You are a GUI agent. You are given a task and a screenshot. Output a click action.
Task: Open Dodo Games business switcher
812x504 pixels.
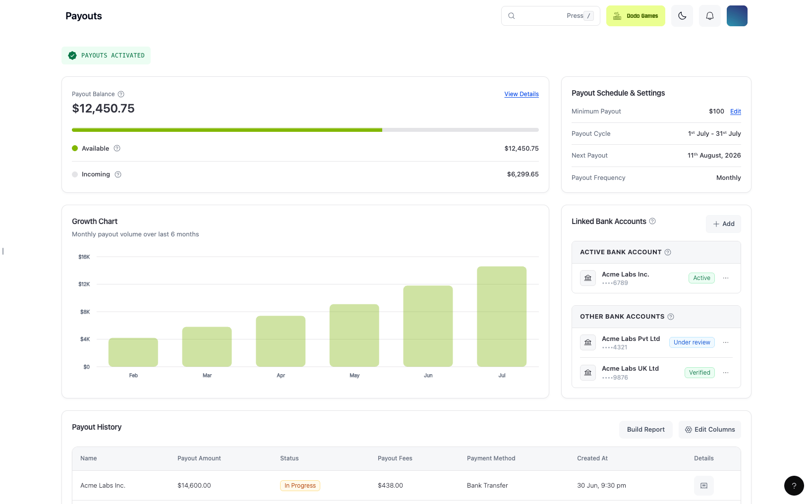pos(636,16)
